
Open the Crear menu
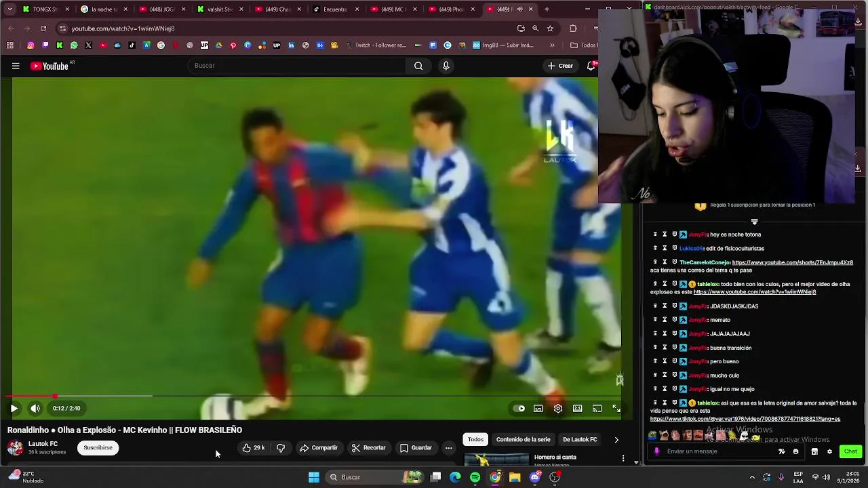point(560,66)
